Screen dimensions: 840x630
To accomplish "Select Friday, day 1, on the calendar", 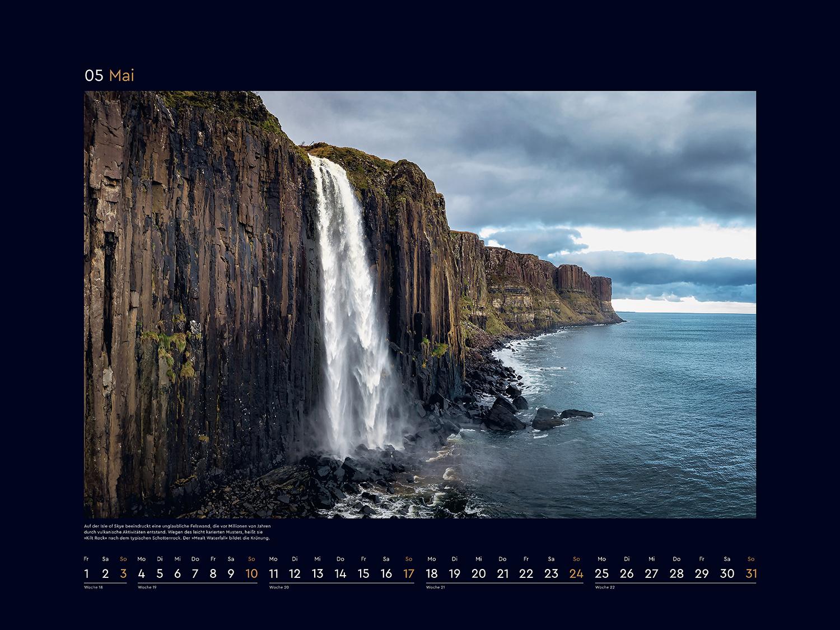I will pos(86,573).
